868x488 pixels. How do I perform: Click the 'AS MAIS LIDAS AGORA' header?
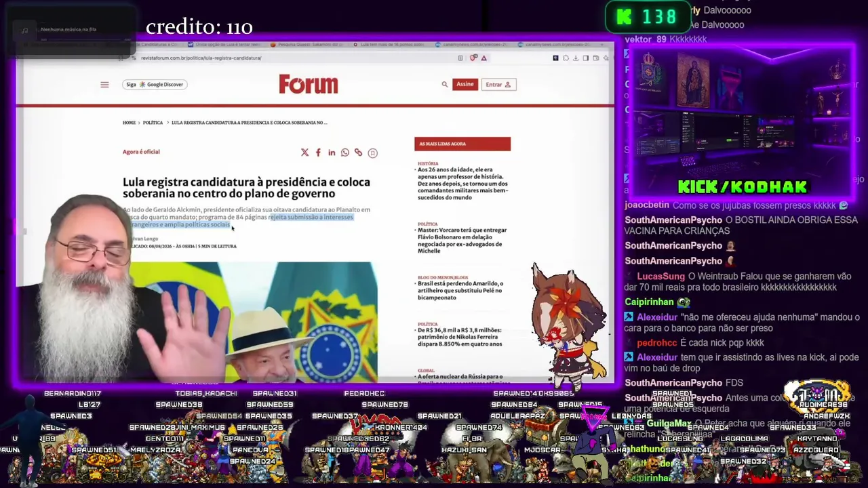coord(462,144)
